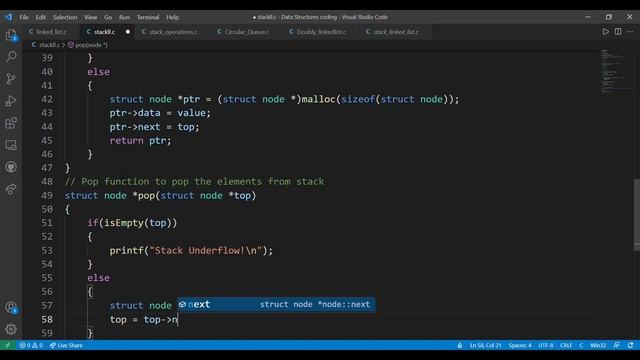Click the 'else' keyword on line 40
The height and width of the screenshot is (360, 640).
pyautogui.click(x=98, y=72)
